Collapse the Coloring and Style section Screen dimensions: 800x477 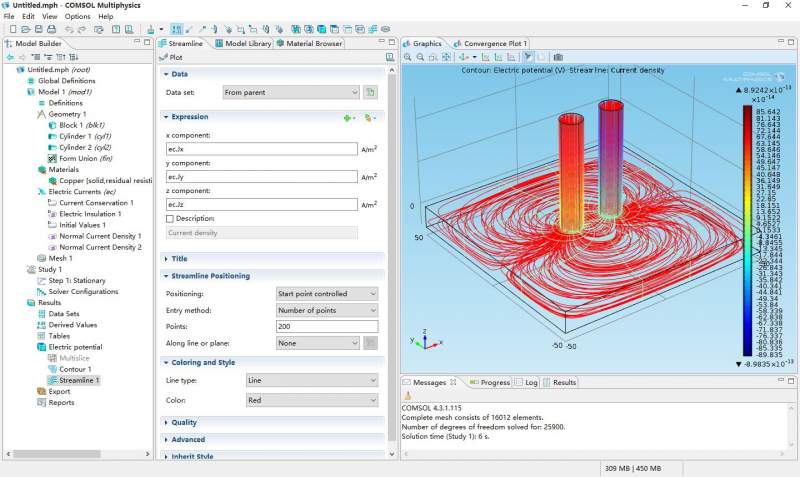(x=203, y=363)
